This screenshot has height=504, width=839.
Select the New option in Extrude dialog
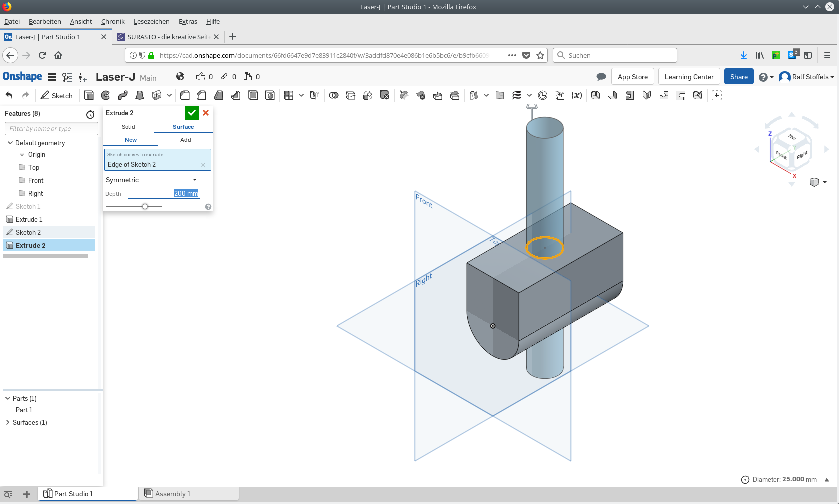point(131,140)
